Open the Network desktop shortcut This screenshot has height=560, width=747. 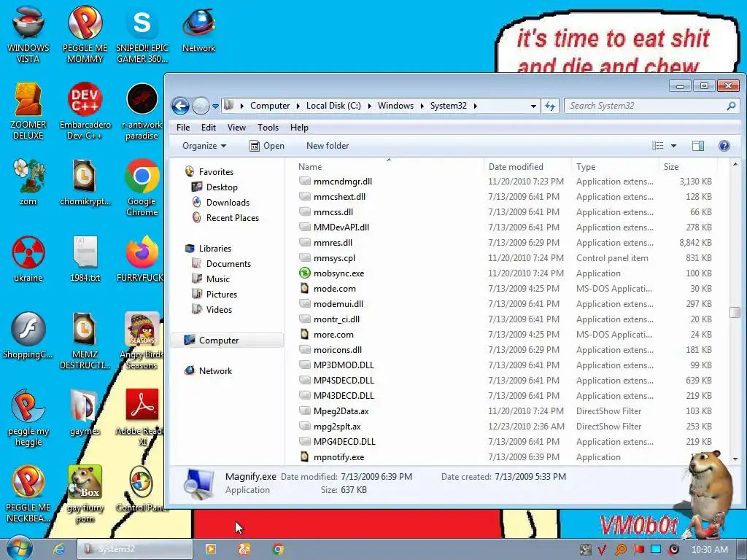tap(198, 29)
